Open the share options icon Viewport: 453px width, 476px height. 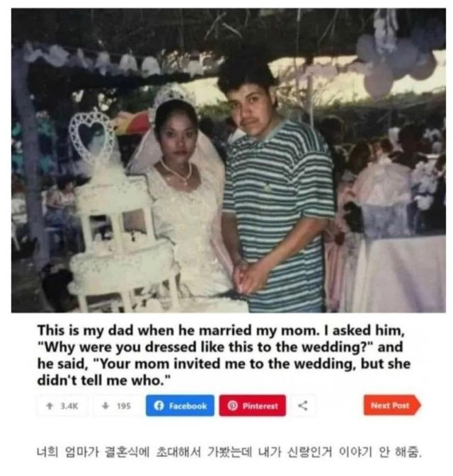[302, 405]
